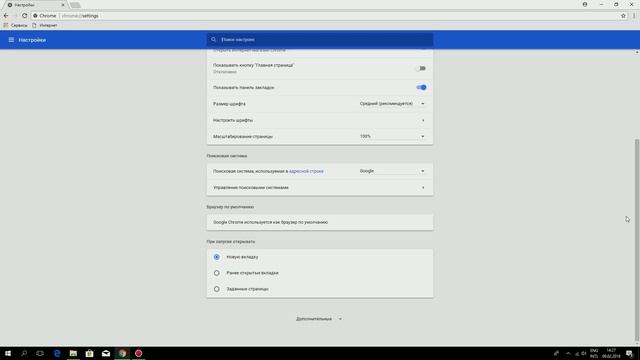Focus the 'Поиск настроек' search field

pos(320,40)
